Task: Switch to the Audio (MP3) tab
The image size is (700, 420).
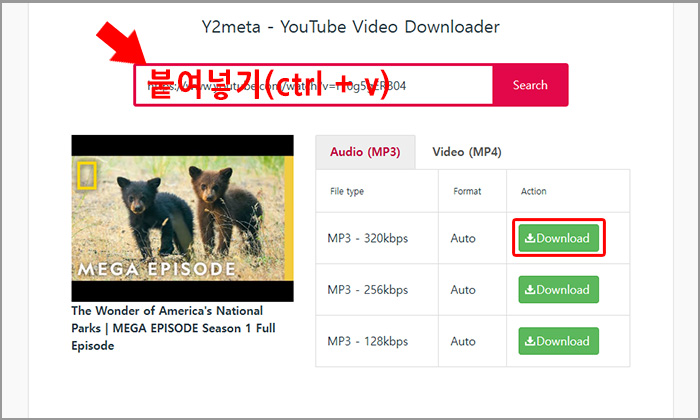Action: (x=365, y=152)
